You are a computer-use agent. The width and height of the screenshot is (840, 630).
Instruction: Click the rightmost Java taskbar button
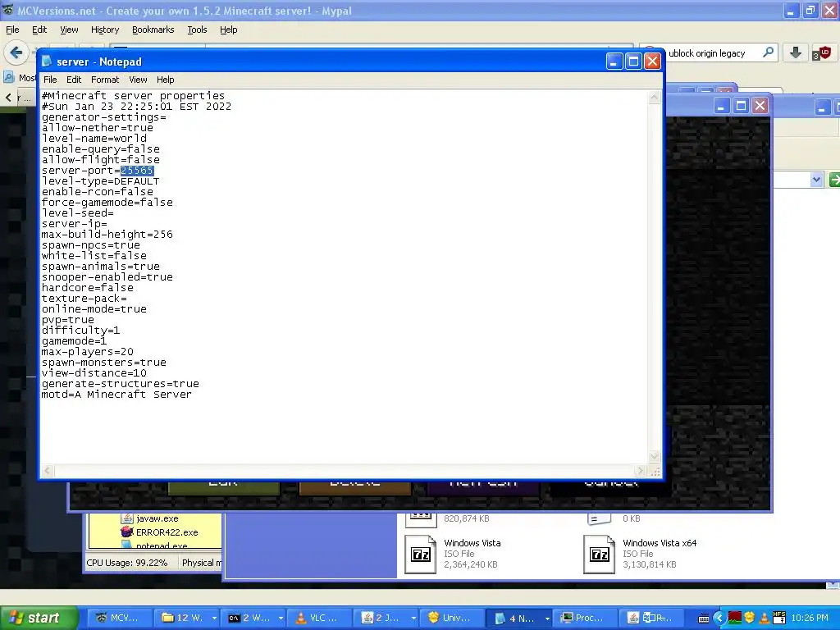click(x=652, y=618)
